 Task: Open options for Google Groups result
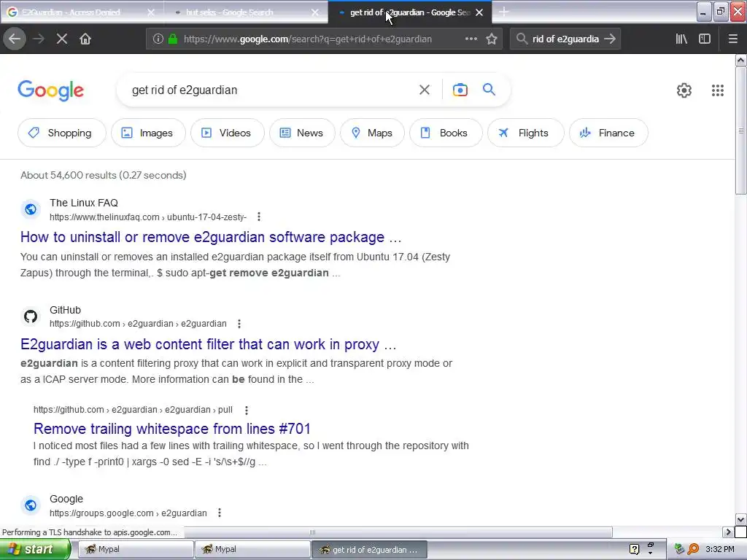click(219, 513)
